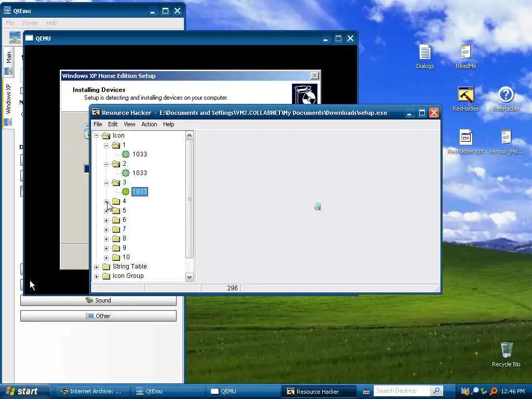532x399 pixels.
Task: Click Resource Hacker taskbar button
Action: pos(318,392)
